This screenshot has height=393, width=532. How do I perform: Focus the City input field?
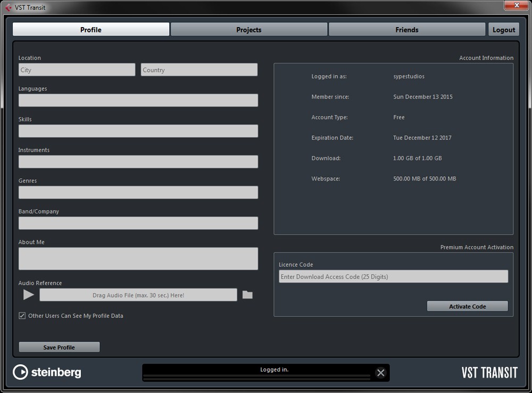[77, 70]
